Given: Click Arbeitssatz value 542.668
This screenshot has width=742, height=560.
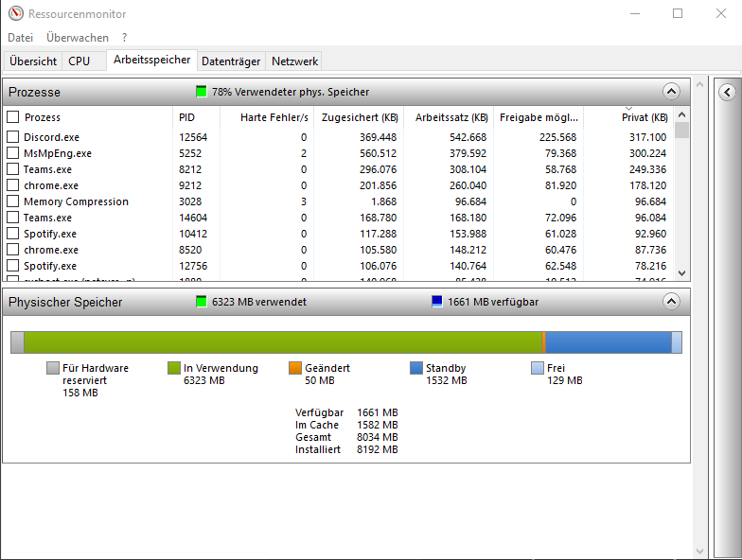Looking at the screenshot, I should click(468, 137).
